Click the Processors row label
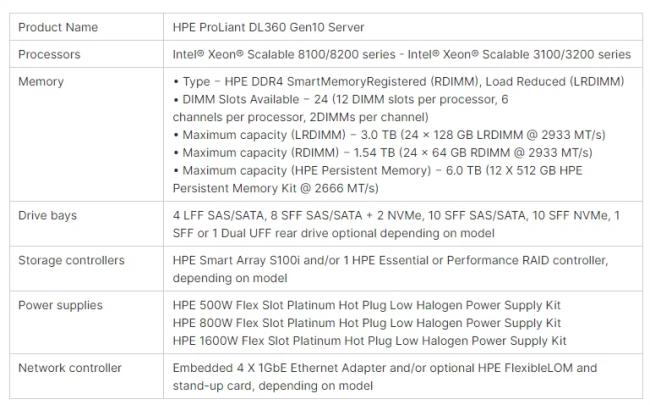The height and width of the screenshot is (405, 650). [x=49, y=54]
